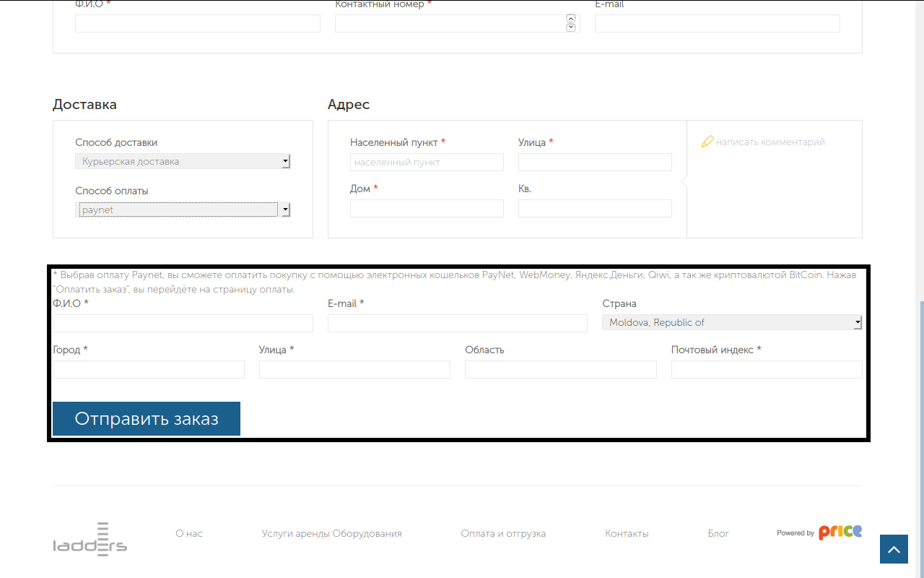The image size is (924, 578).
Task: Focus the payment section E-mail field
Action: click(458, 323)
